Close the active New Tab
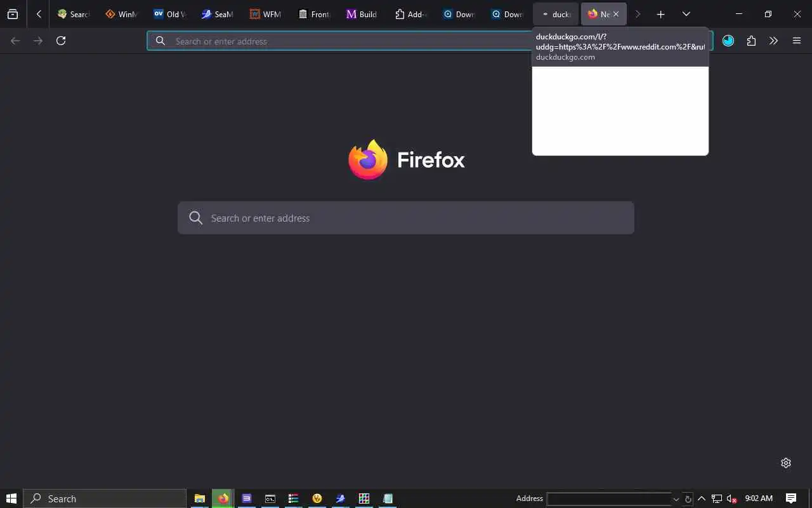 coord(616,14)
